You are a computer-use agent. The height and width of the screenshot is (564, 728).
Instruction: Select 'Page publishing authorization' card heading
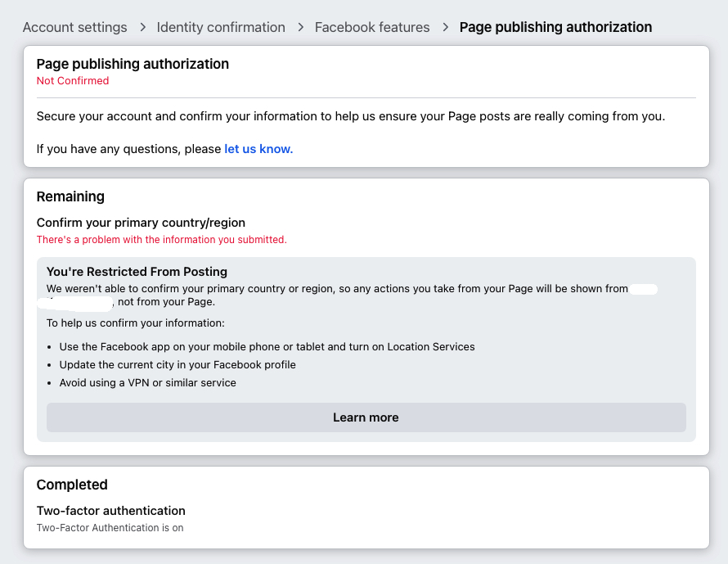click(x=133, y=64)
